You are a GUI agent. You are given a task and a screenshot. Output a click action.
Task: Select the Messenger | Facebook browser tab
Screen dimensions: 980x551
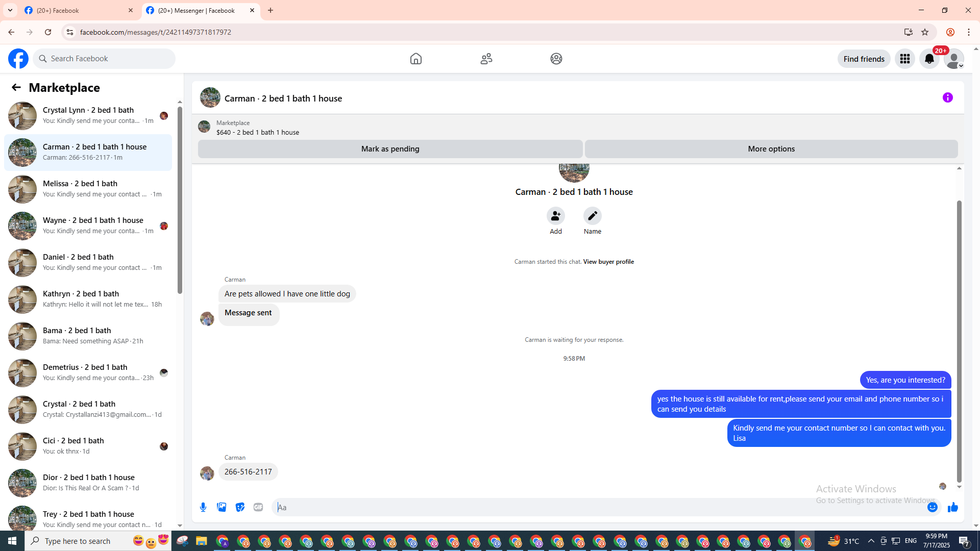pyautogui.click(x=201, y=10)
